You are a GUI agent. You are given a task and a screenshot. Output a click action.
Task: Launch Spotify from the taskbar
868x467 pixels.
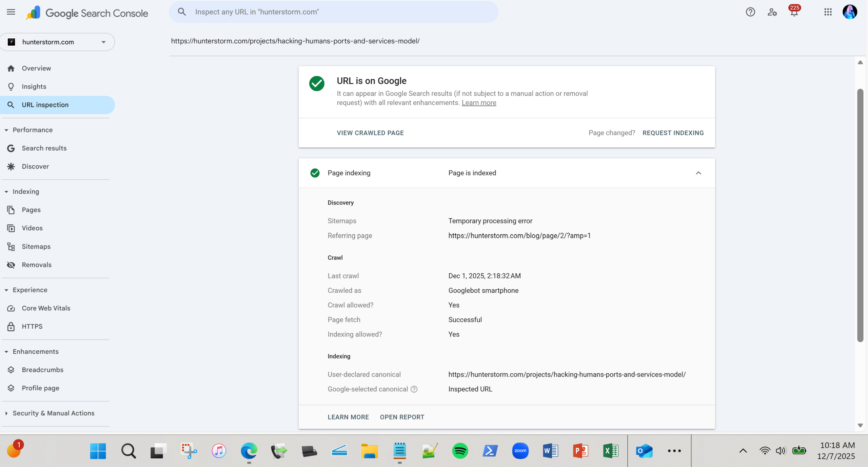(460, 451)
